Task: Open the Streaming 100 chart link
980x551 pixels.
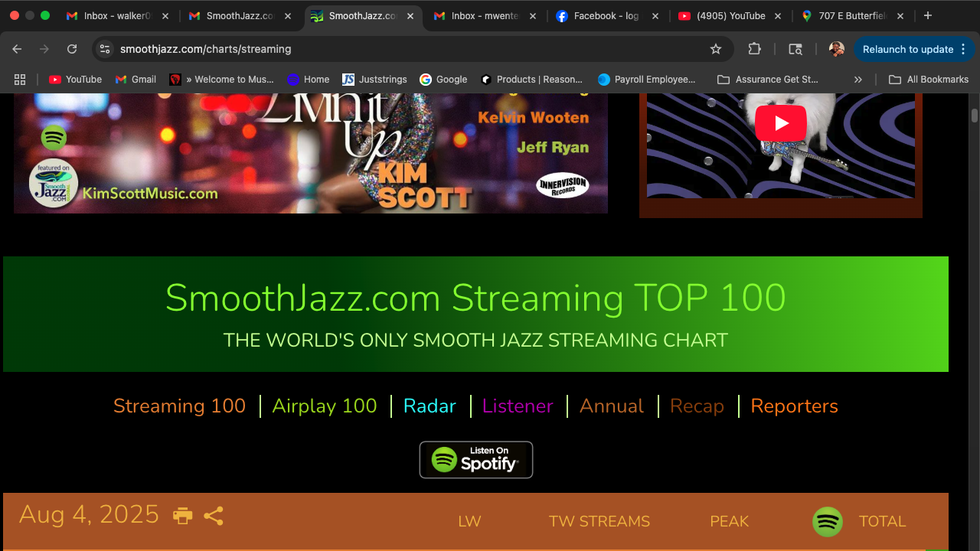Action: (179, 406)
